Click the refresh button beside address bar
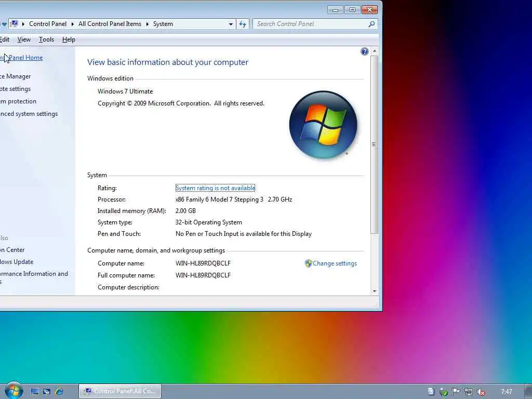Viewport: 532px width, 399px height. (242, 24)
